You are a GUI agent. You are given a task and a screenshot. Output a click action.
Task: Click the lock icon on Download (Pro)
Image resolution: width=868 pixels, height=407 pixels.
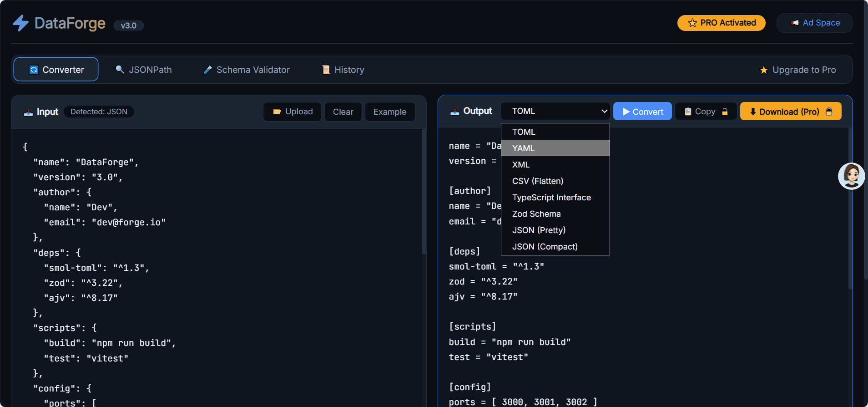click(829, 112)
